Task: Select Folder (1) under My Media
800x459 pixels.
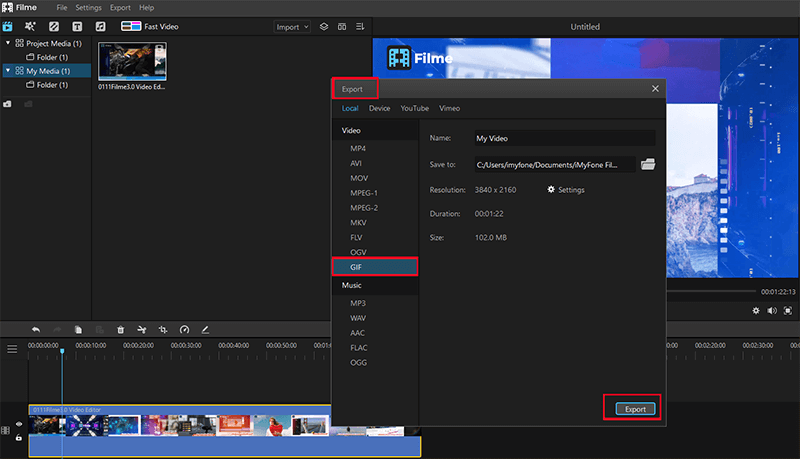Action: point(47,85)
